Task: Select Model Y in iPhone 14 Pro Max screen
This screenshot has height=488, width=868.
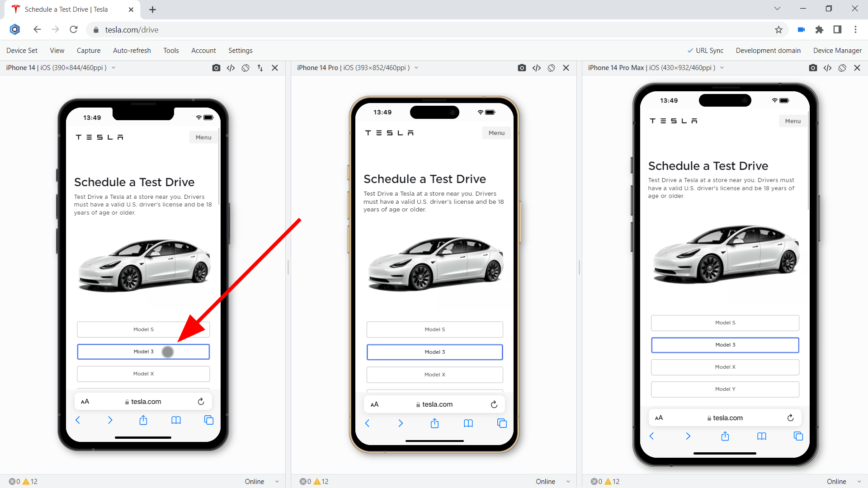Action: [725, 389]
